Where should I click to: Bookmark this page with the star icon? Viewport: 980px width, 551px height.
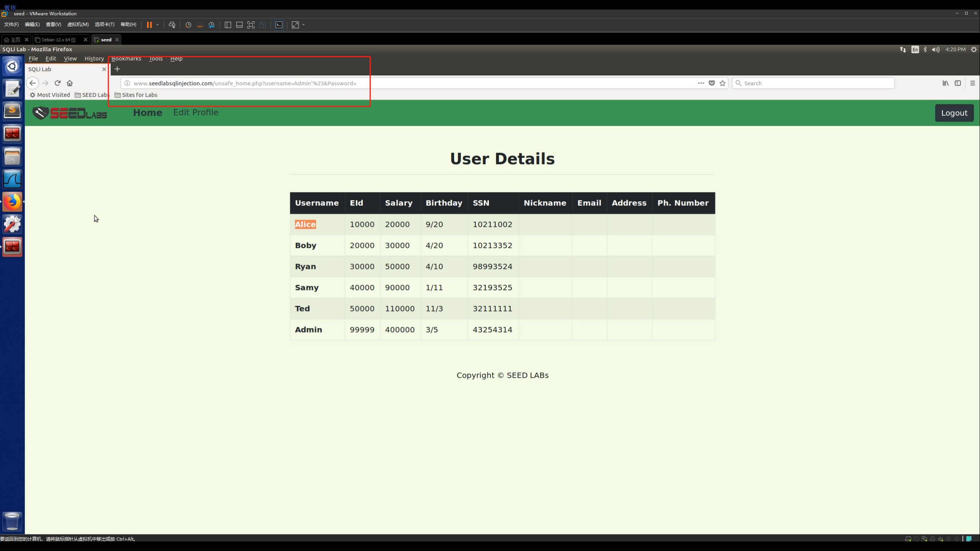pyautogui.click(x=722, y=83)
